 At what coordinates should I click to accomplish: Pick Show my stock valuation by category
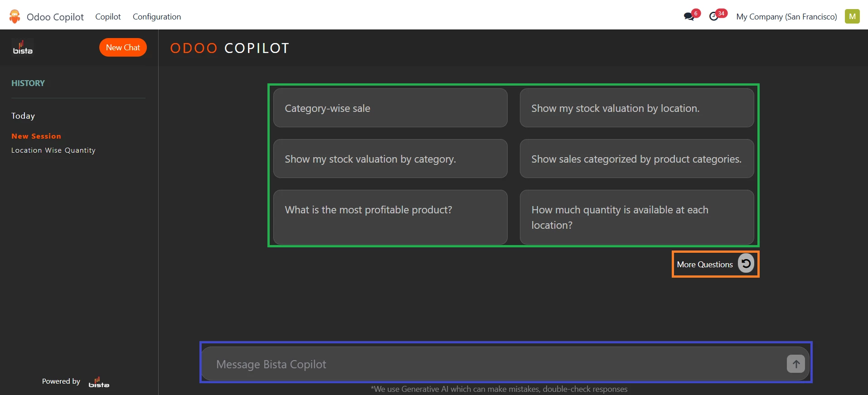point(390,159)
